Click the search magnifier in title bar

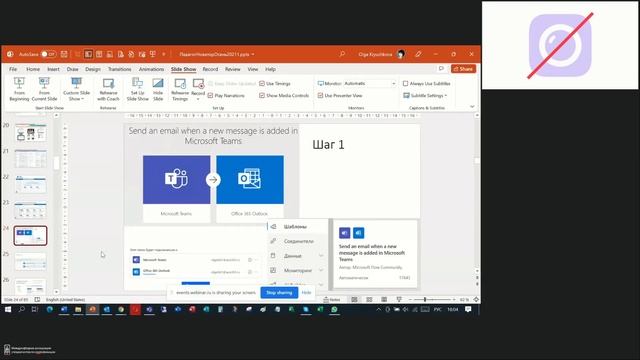(342, 54)
